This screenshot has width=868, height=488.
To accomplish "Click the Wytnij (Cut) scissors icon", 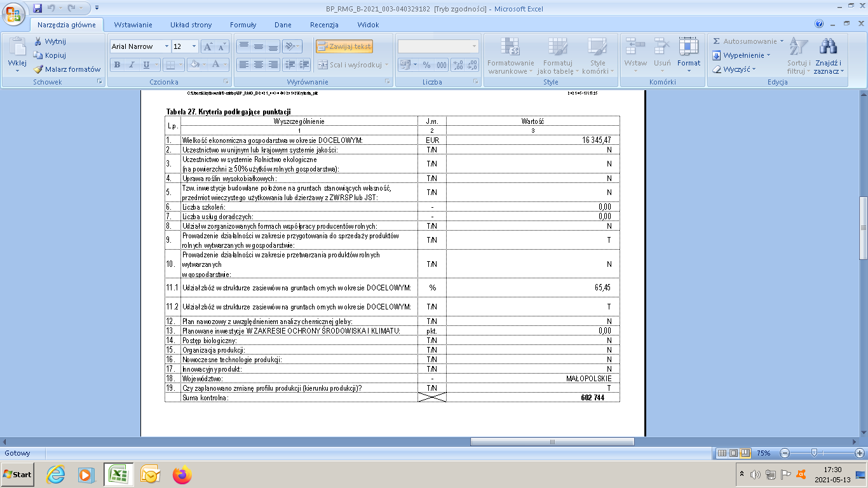I will pyautogui.click(x=38, y=41).
